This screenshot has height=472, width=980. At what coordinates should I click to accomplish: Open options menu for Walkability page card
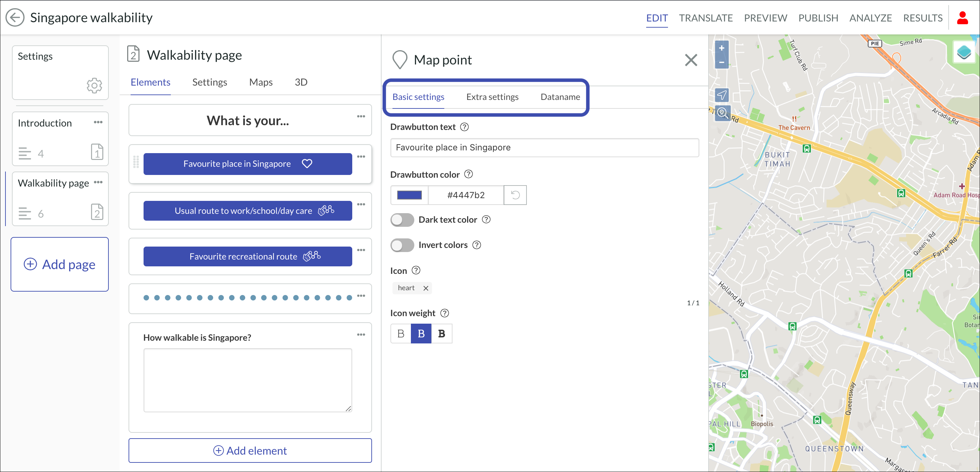[98, 183]
